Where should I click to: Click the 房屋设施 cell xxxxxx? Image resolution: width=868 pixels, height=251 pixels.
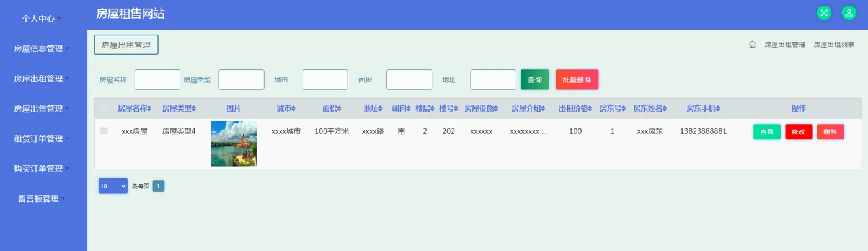point(481,131)
